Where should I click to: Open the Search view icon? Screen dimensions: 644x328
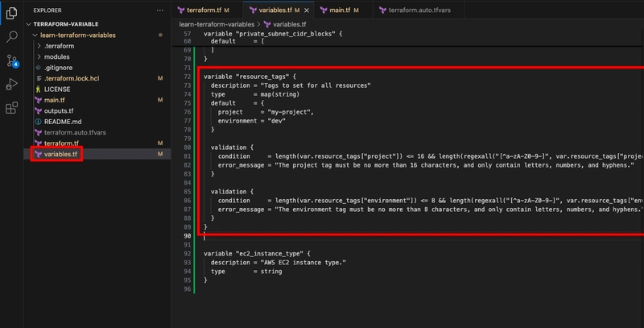tap(12, 36)
